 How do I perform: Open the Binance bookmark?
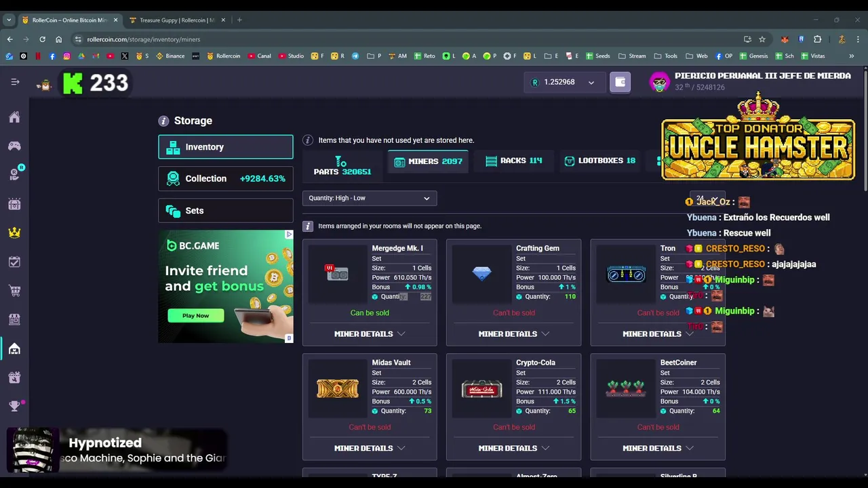tap(170, 56)
